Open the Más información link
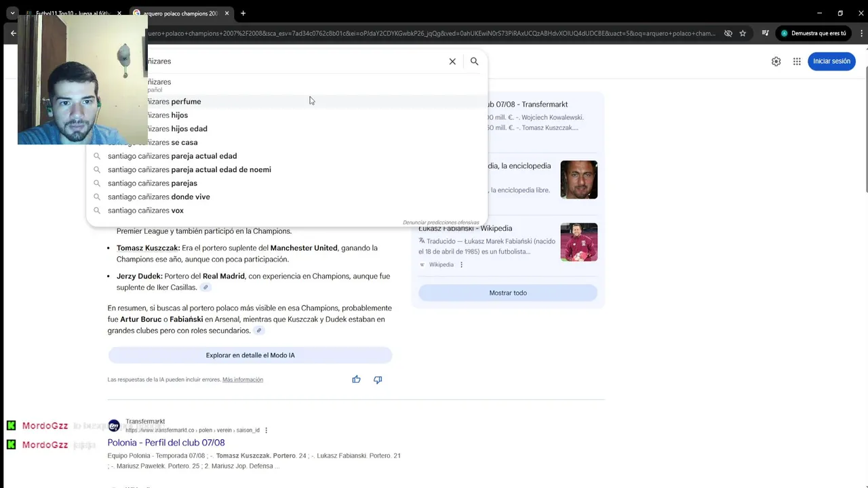This screenshot has height=488, width=868. point(243,380)
